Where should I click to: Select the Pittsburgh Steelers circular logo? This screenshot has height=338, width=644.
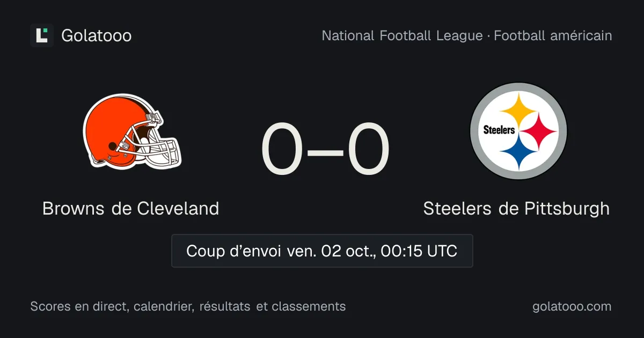pyautogui.click(x=518, y=131)
